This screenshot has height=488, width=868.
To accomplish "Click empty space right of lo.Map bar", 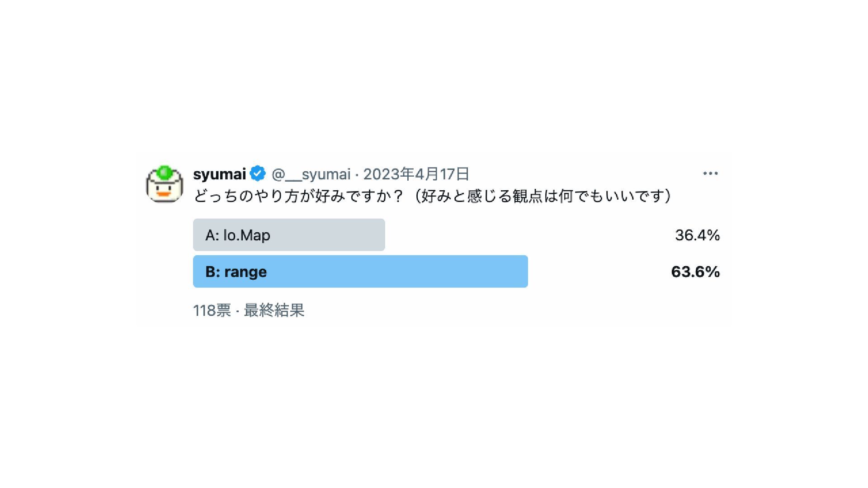I will pos(529,235).
